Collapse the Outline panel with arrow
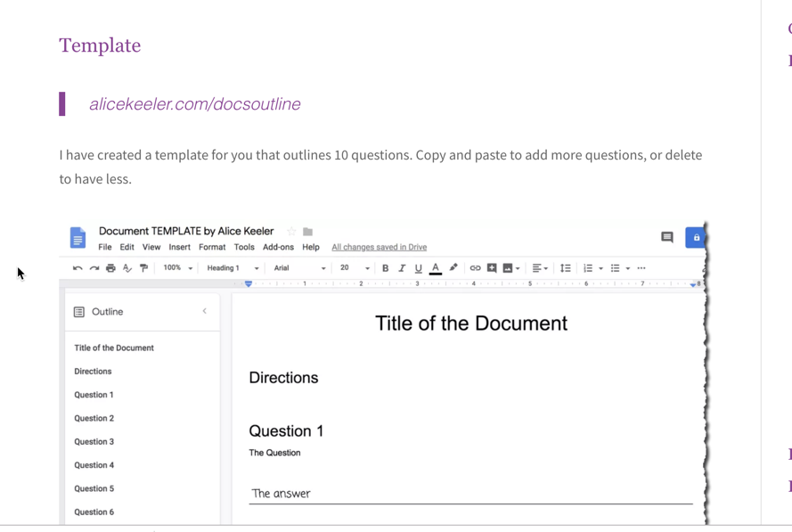 pos(205,311)
